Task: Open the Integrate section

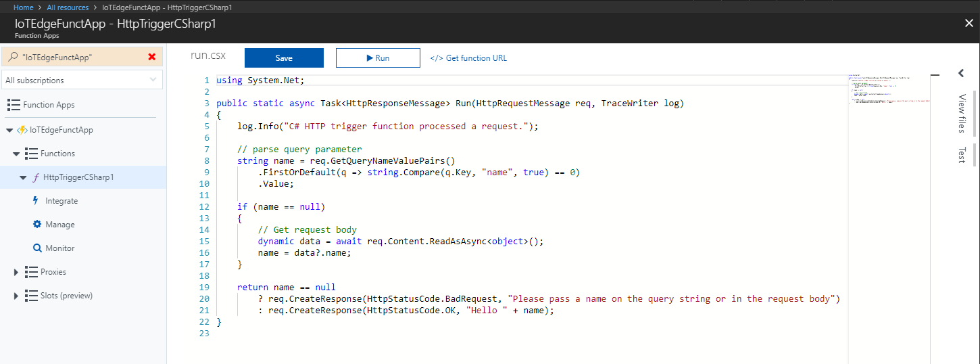Action: tap(62, 201)
